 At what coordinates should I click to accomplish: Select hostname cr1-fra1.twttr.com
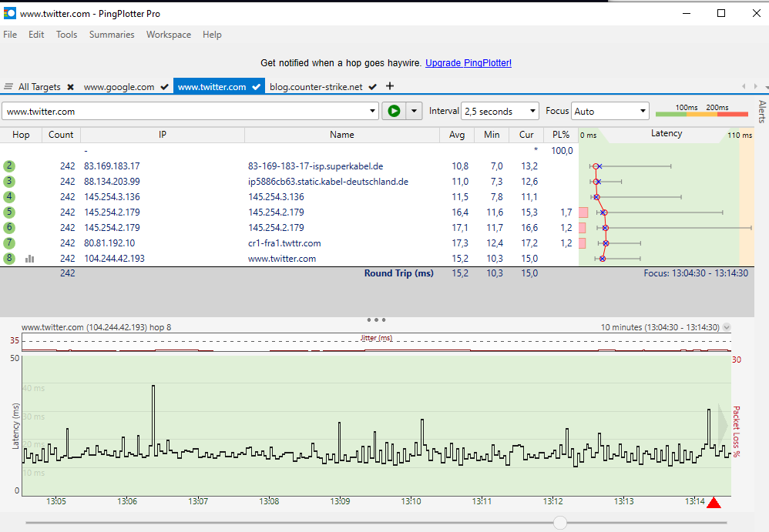tap(284, 243)
